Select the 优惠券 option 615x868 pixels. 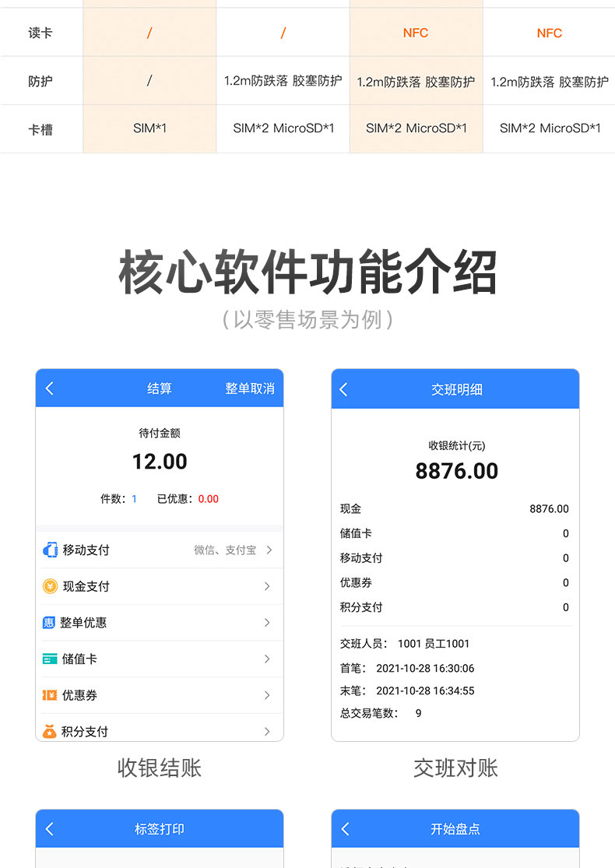click(x=160, y=695)
